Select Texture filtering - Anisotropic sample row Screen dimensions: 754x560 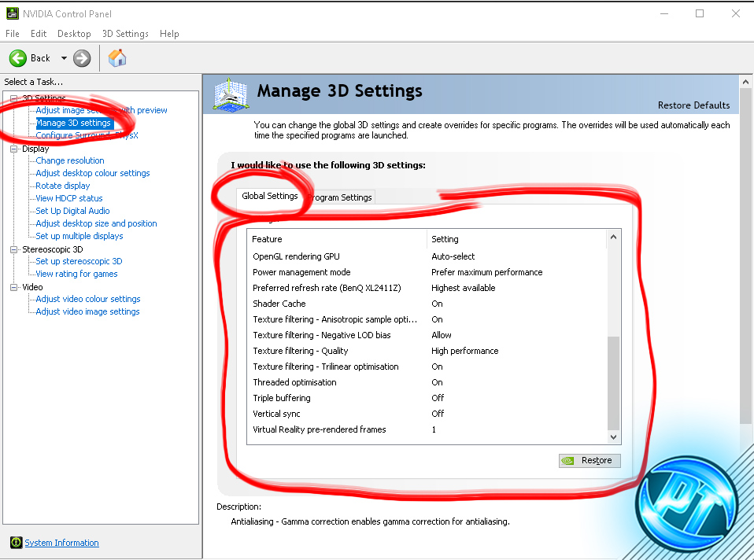tap(427, 319)
